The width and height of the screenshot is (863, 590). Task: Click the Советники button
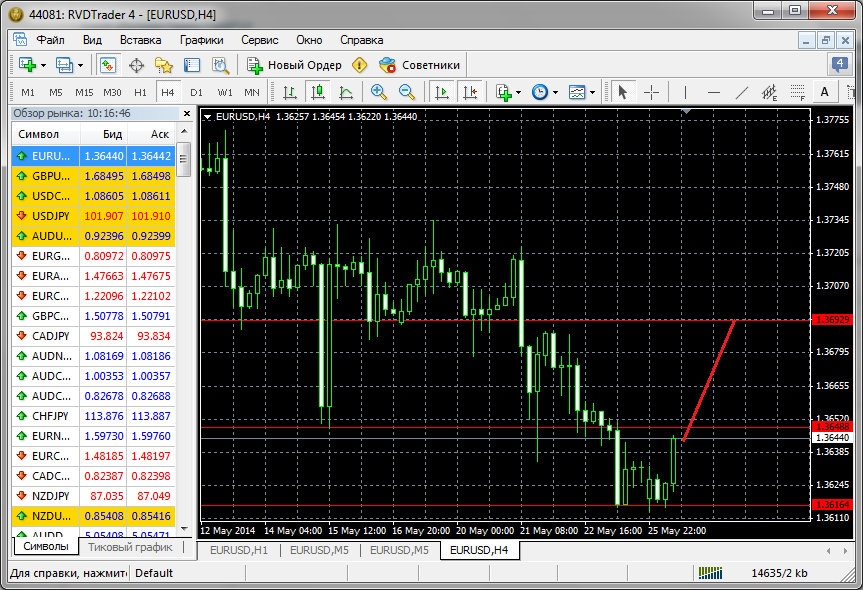pyautogui.click(x=420, y=65)
